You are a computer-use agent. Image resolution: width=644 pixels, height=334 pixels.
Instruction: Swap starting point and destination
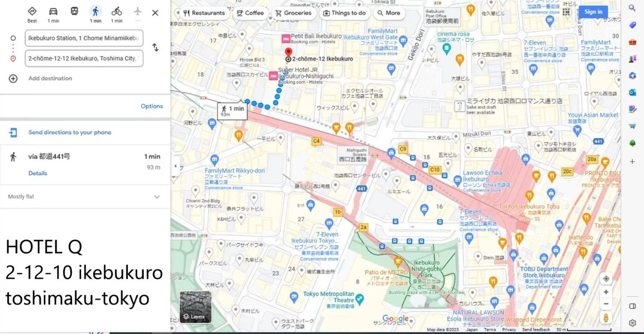coord(155,47)
